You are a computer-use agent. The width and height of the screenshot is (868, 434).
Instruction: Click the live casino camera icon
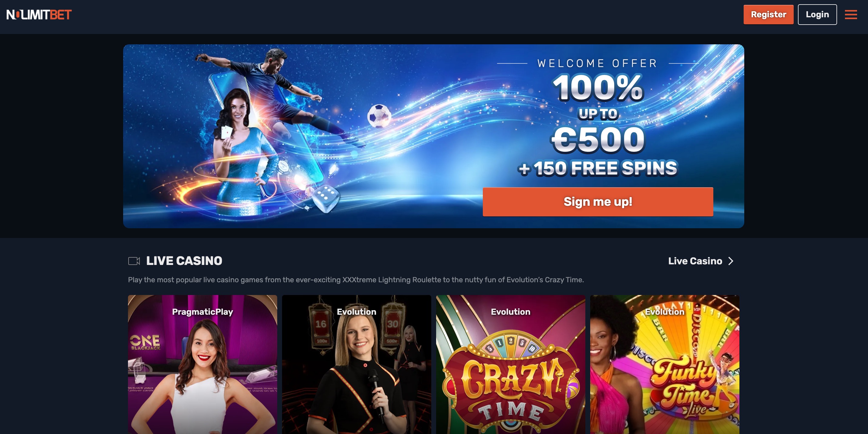(x=134, y=261)
